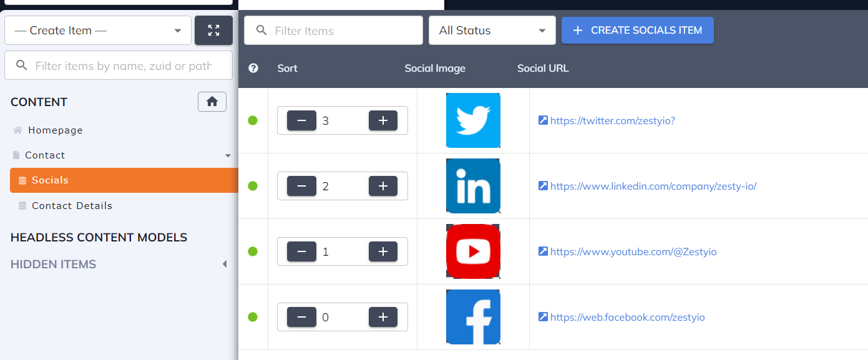Viewport: 868px width, 360px height.
Task: Increase sort value in the Twitter row
Action: [383, 120]
